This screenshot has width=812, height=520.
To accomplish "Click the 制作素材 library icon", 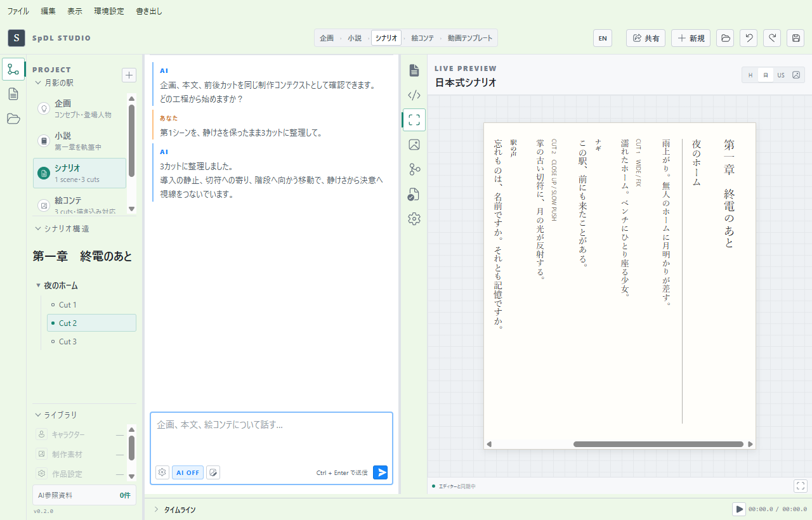I will (42, 454).
